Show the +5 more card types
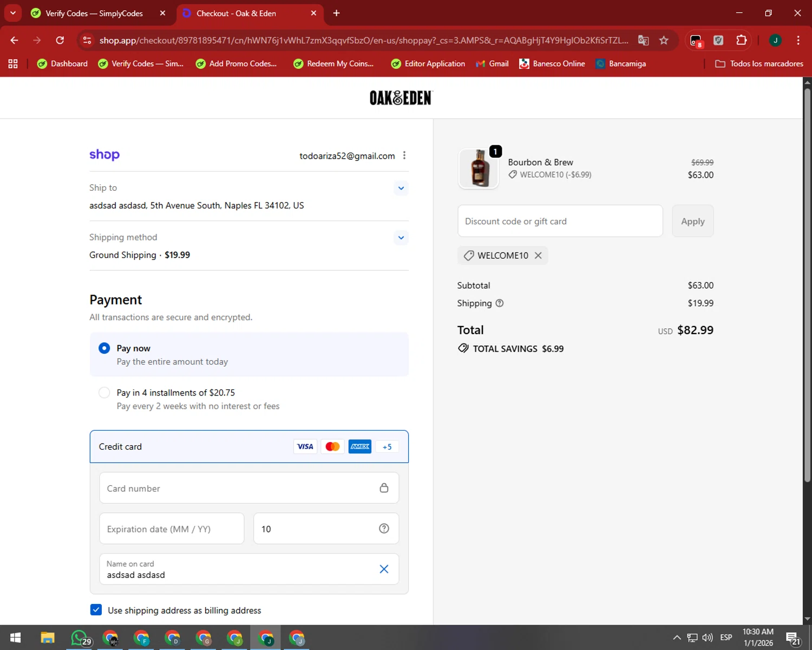 coord(387,447)
